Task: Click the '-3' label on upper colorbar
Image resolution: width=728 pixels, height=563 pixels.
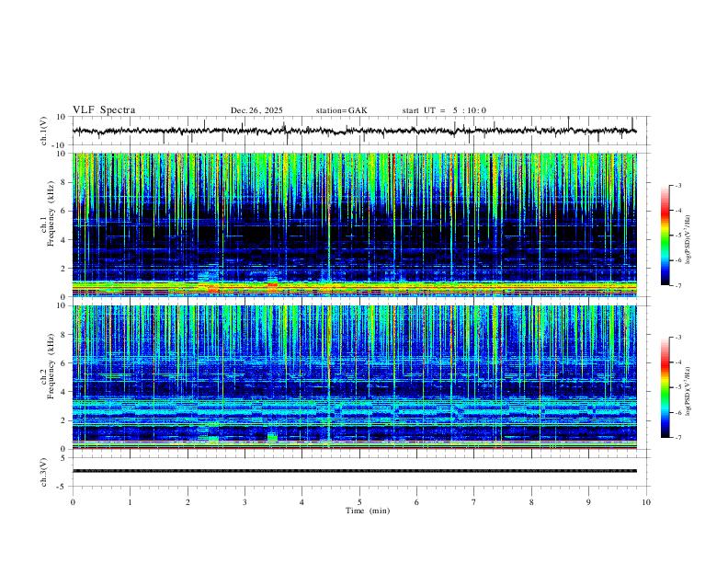Action: tap(677, 185)
